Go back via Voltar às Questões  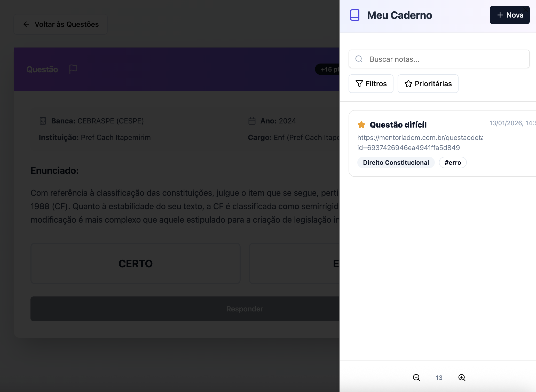pos(61,24)
